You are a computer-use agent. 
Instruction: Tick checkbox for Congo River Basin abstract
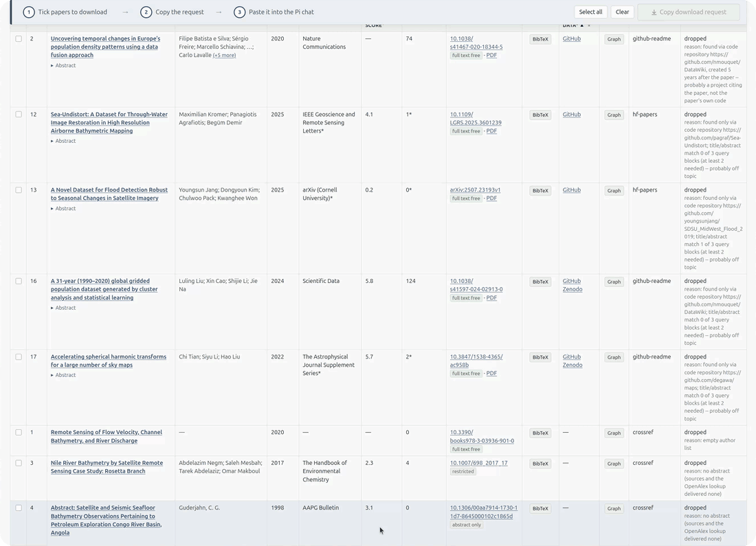pos(19,508)
